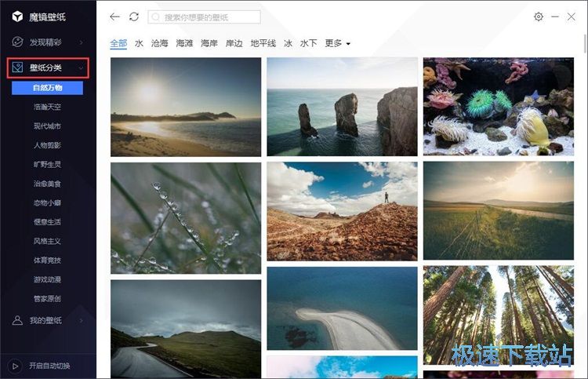Click the 发现精彩 compass icon

coord(16,42)
